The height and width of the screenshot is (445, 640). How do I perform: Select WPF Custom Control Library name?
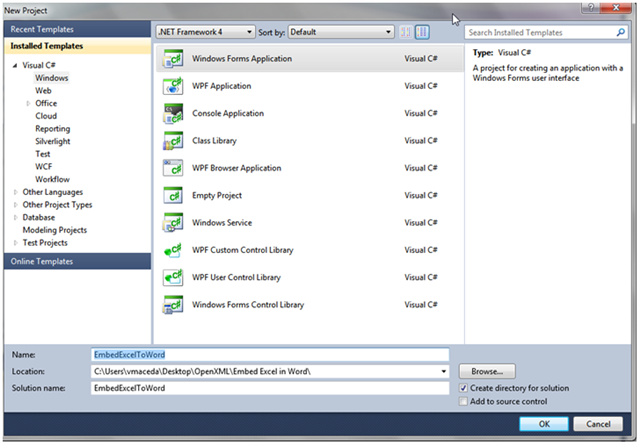point(242,250)
